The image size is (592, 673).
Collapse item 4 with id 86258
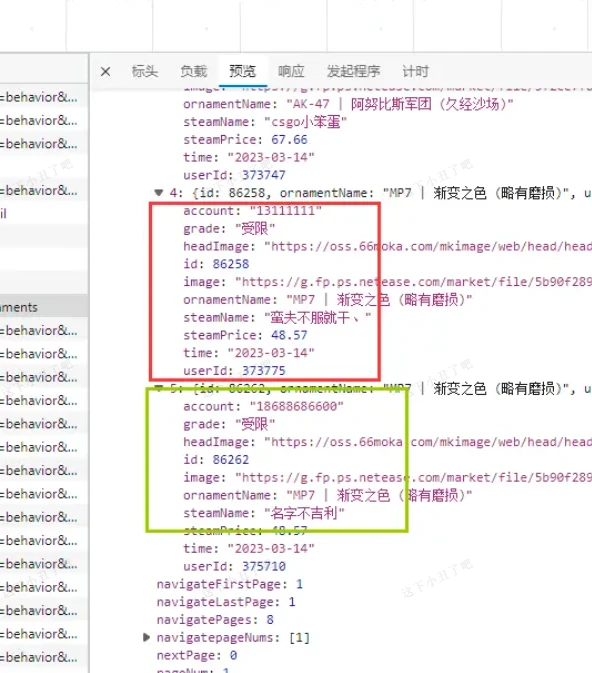click(x=159, y=193)
